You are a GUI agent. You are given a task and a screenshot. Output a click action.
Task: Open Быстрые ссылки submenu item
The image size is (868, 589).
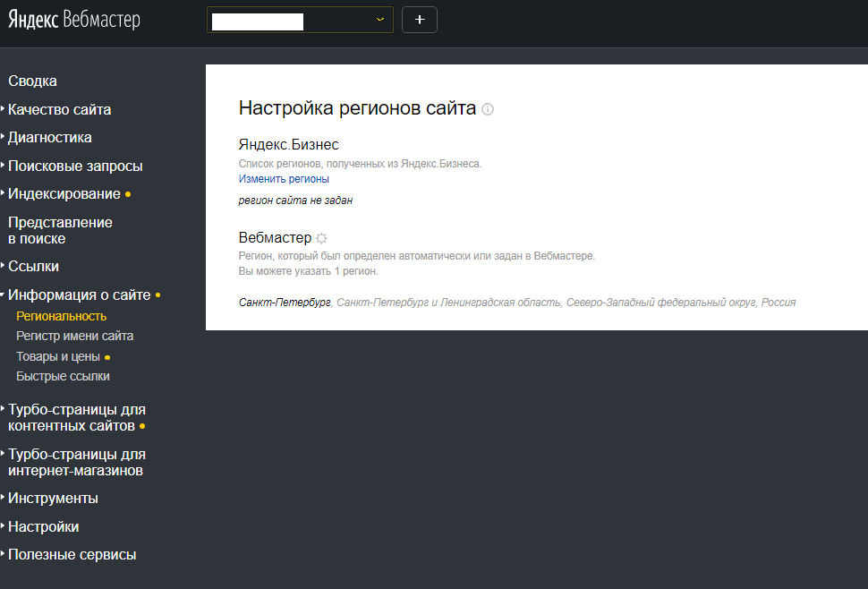point(64,377)
